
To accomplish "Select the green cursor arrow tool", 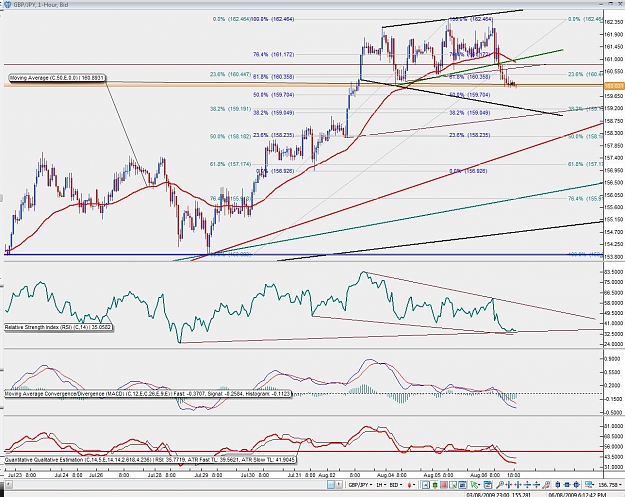I will (x=475, y=485).
